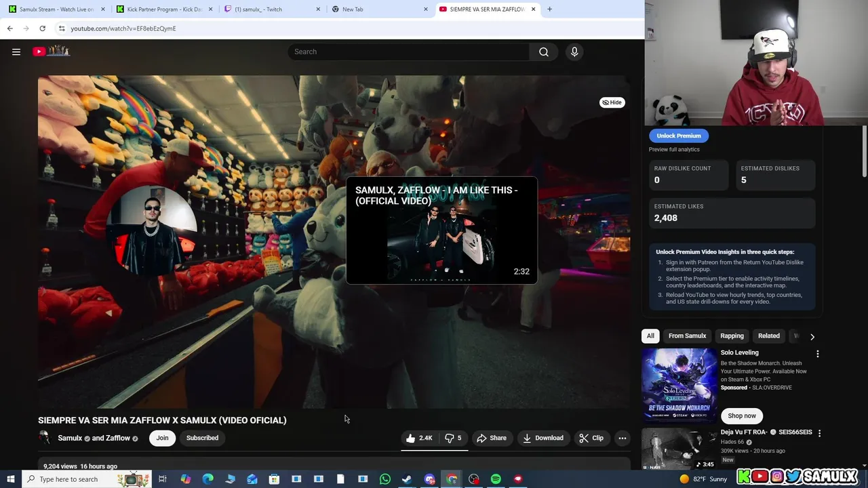The image size is (868, 488).
Task: Open the Samulx channel name link
Action: point(70,438)
